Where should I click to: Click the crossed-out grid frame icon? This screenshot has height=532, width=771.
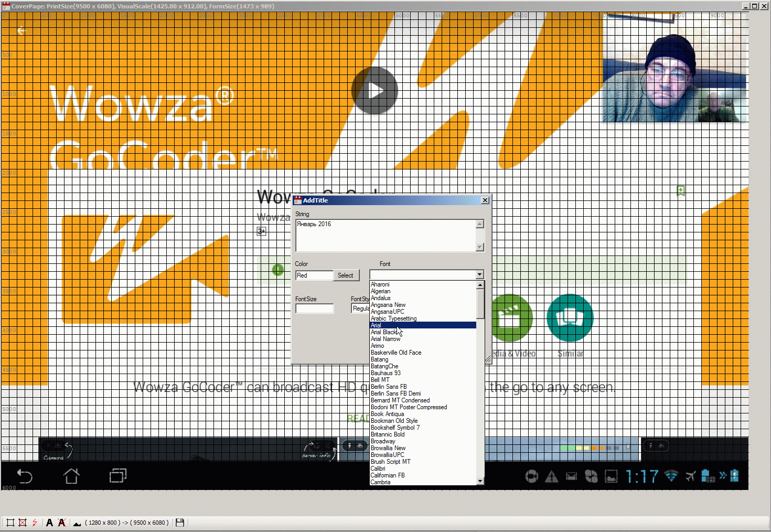pyautogui.click(x=23, y=523)
